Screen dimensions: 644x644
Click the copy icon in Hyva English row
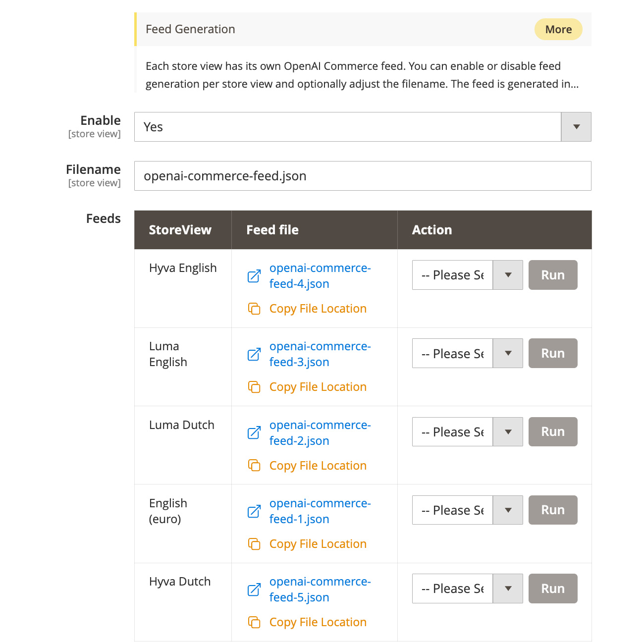254,309
